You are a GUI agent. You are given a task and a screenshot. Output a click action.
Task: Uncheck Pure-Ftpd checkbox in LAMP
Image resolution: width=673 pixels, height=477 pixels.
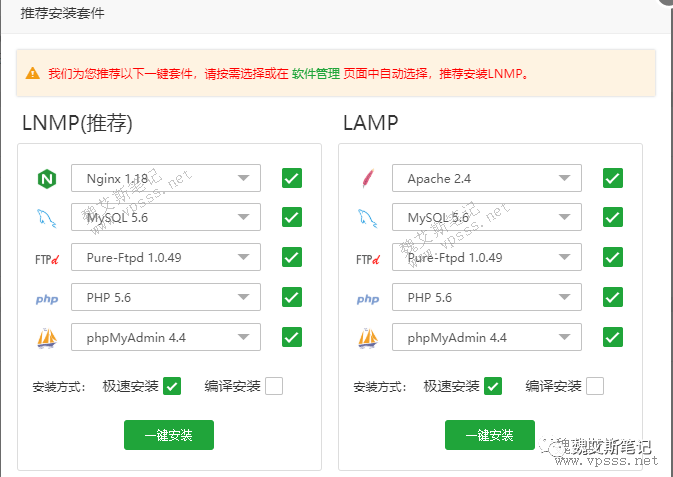pos(613,257)
